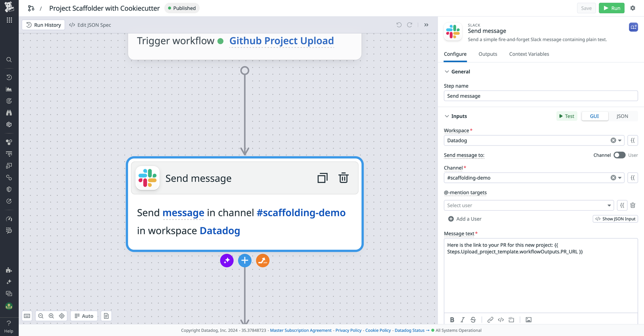Open the Select user dropdown

[x=529, y=205]
